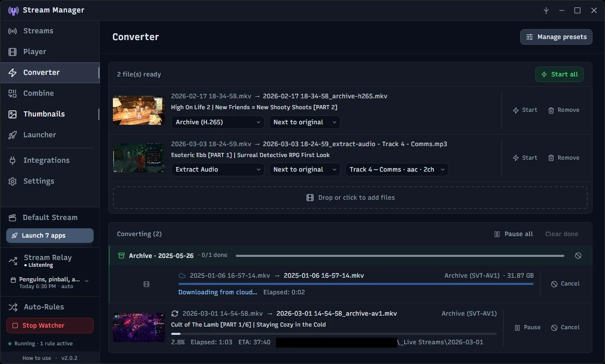The image size is (605, 364).
Task: Click the Drop or click to add files area
Action: click(x=350, y=198)
